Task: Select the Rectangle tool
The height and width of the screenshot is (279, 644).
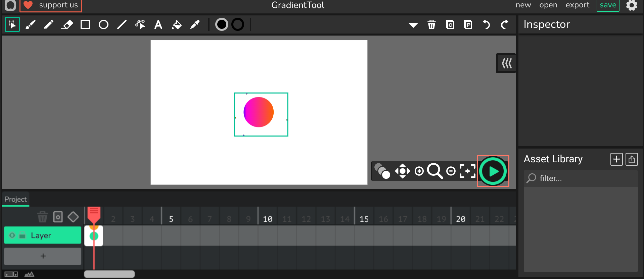Action: click(x=85, y=24)
